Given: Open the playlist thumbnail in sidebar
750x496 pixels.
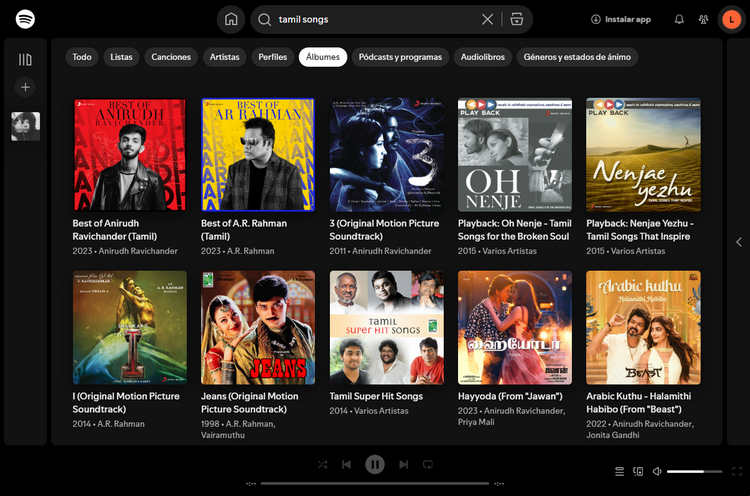Looking at the screenshot, I should click(25, 126).
